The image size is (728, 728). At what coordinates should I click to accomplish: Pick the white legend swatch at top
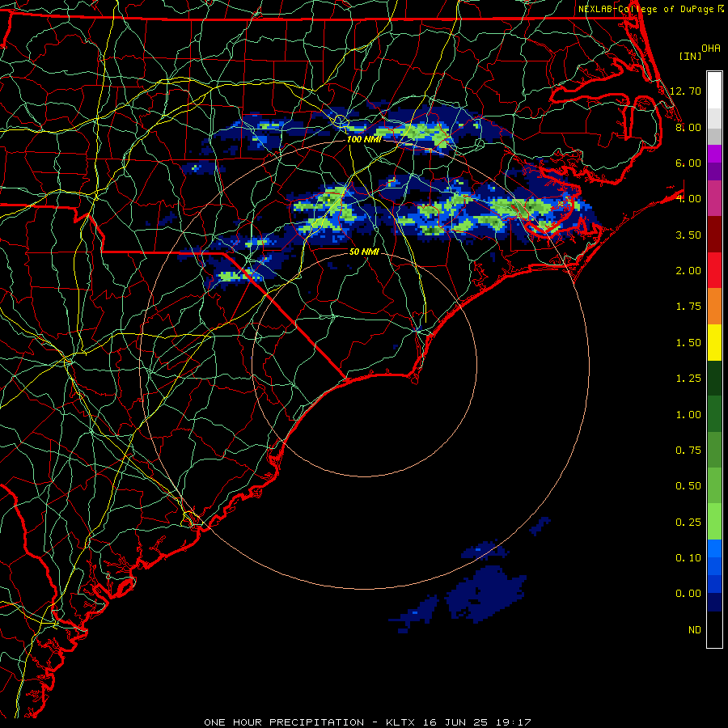714,91
